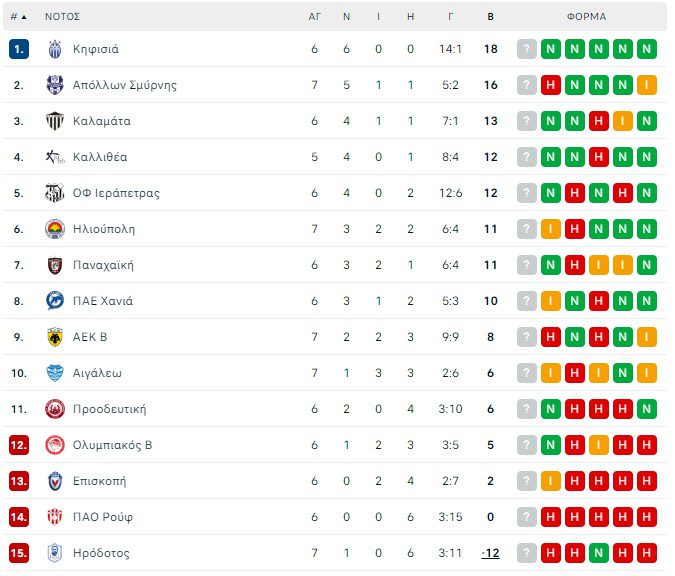Click the ΦΟΡΜΑ column header
Image resolution: width=675 pixels, height=576 pixels.
tap(586, 17)
